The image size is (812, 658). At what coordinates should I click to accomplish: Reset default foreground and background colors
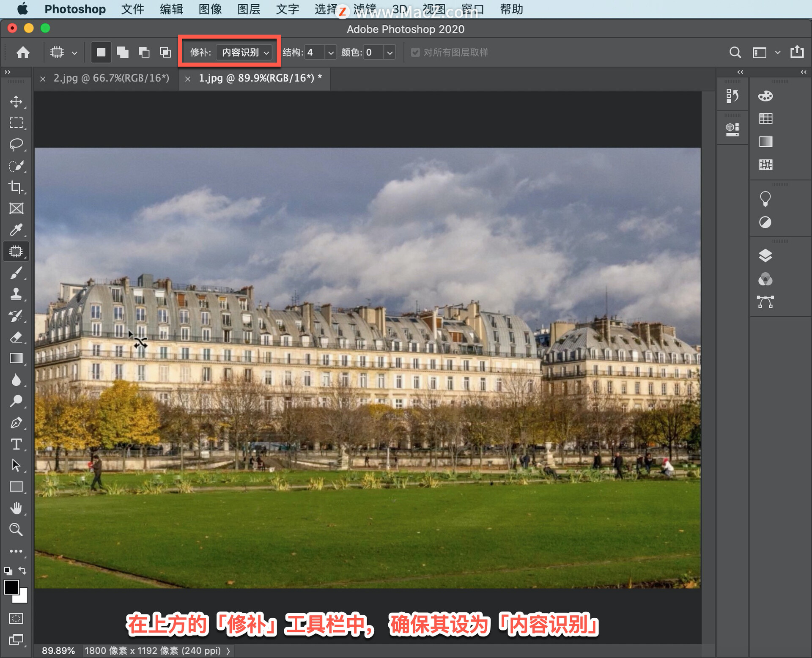point(8,571)
